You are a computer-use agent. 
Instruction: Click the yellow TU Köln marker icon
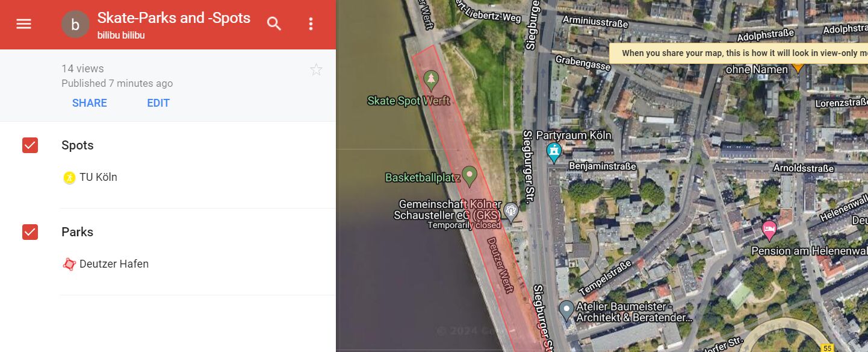69,177
